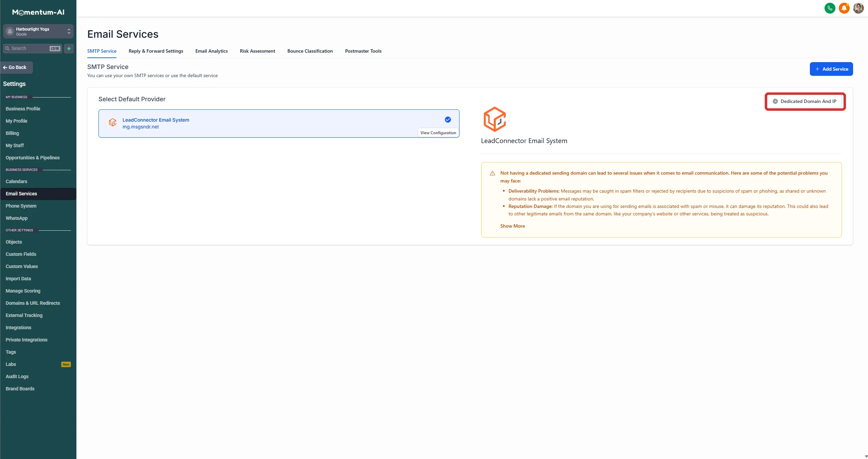Image resolution: width=868 pixels, height=459 pixels.
Task: Open Manage Scoring settings
Action: (23, 291)
